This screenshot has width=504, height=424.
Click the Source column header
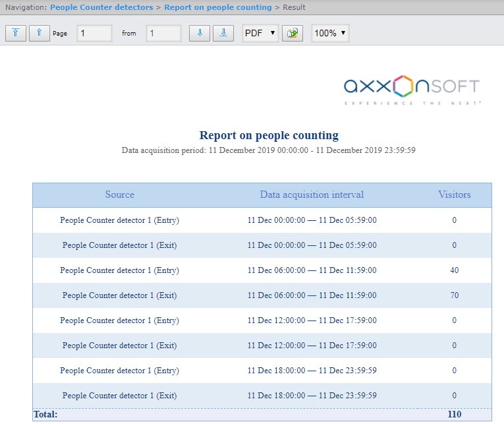119,195
